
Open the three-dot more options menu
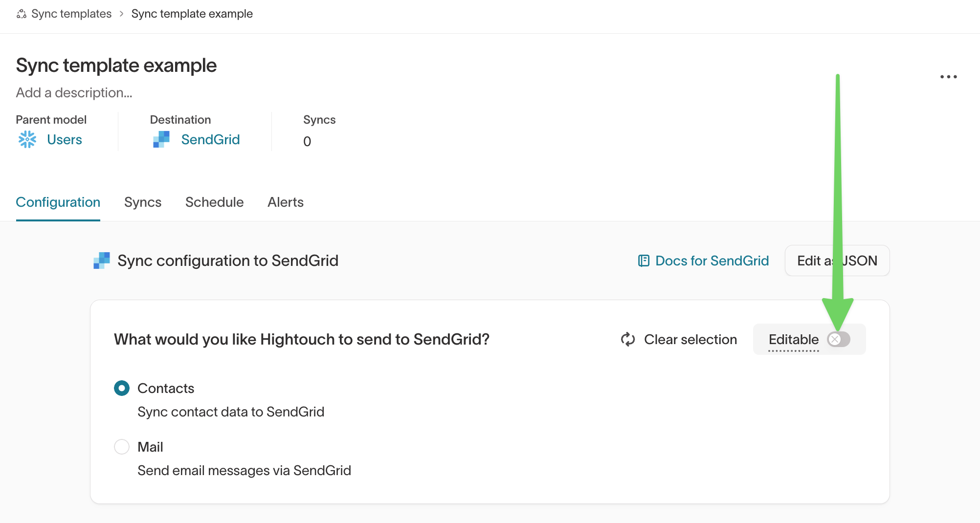948,77
